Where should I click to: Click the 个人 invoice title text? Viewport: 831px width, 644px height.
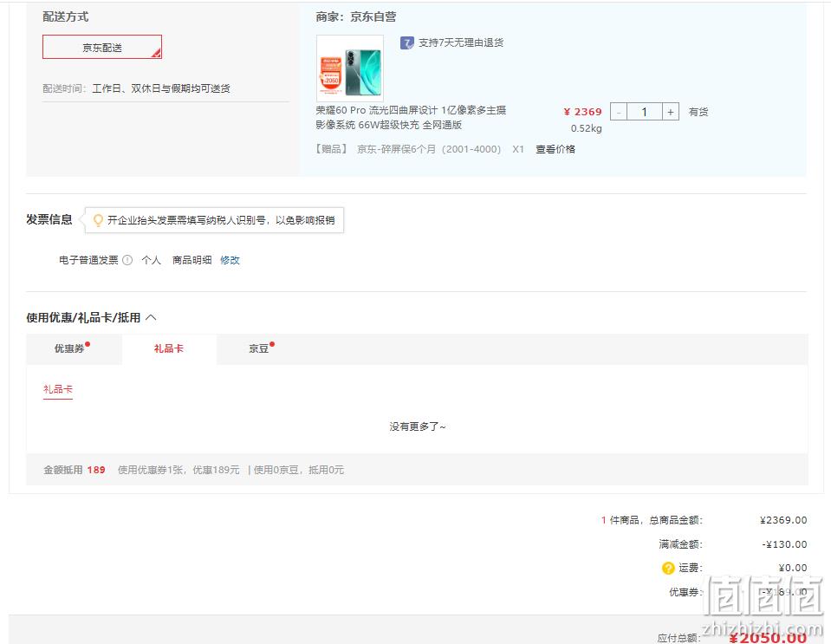click(151, 260)
